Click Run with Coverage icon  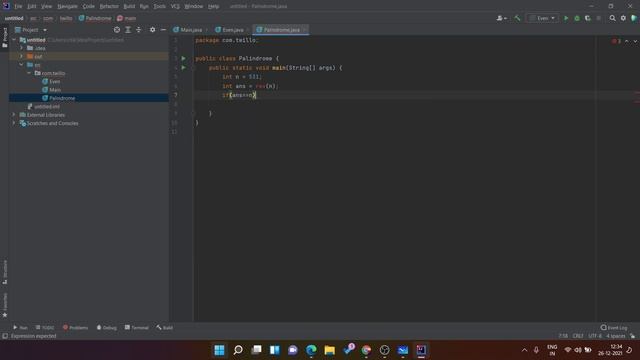[588, 18]
